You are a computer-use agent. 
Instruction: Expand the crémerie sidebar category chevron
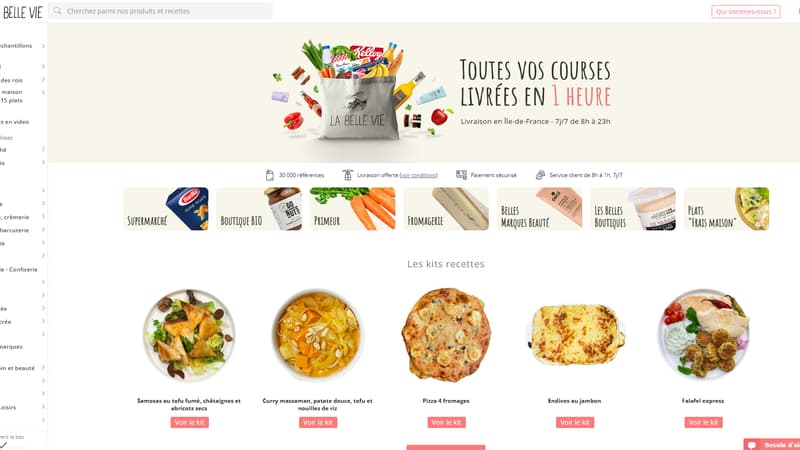click(x=43, y=217)
